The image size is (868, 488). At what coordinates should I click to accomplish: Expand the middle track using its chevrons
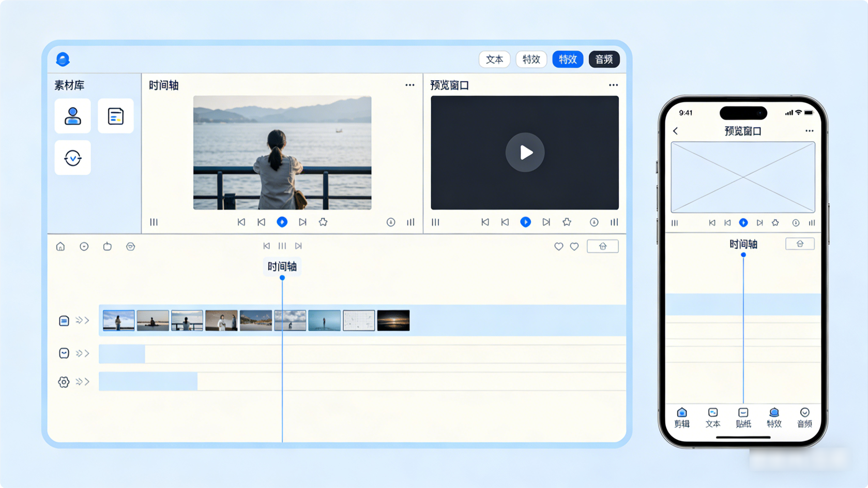[81, 353]
